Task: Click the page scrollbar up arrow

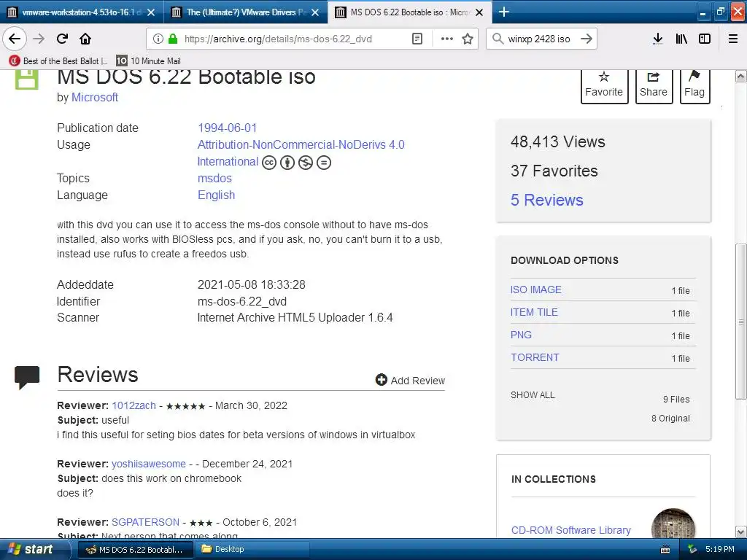Action: [x=741, y=76]
